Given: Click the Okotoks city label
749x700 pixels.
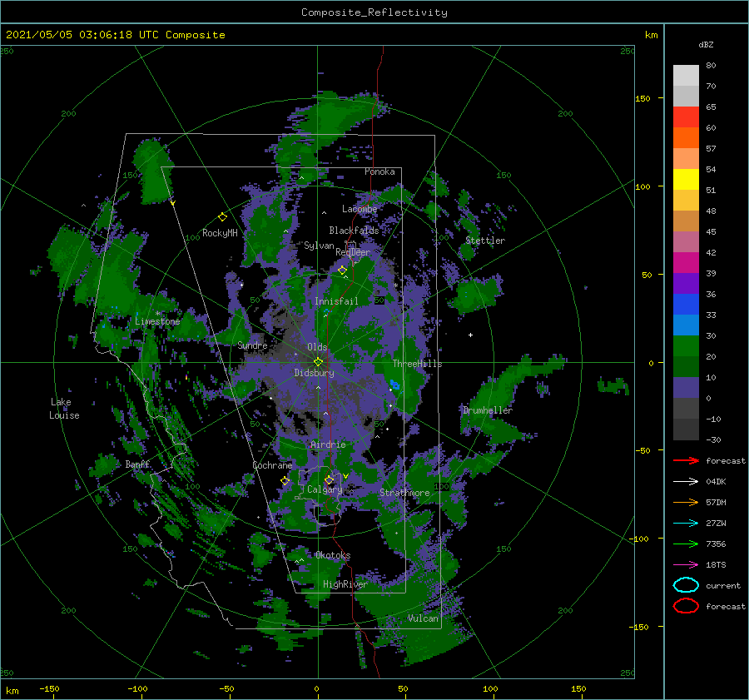Looking at the screenshot, I should 333,555.
